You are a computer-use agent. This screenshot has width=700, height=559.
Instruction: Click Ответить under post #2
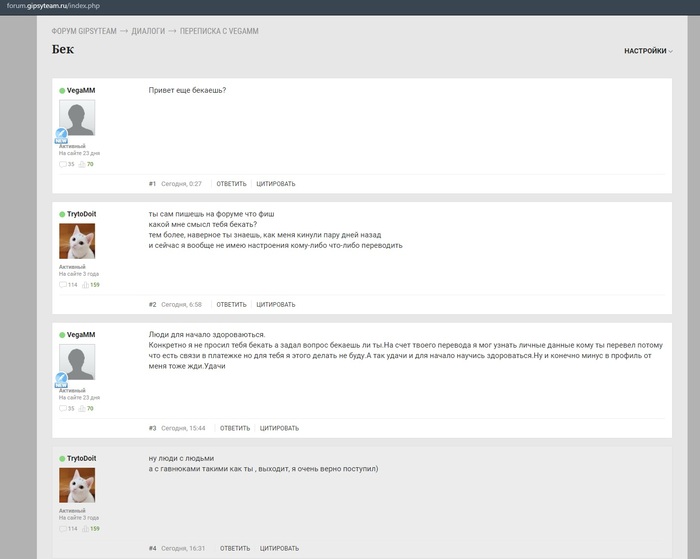tap(231, 305)
